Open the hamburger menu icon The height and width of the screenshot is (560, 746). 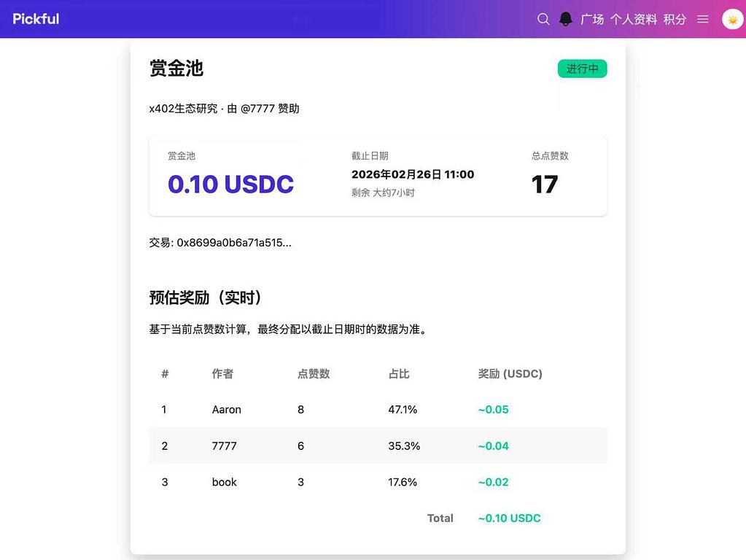(703, 19)
